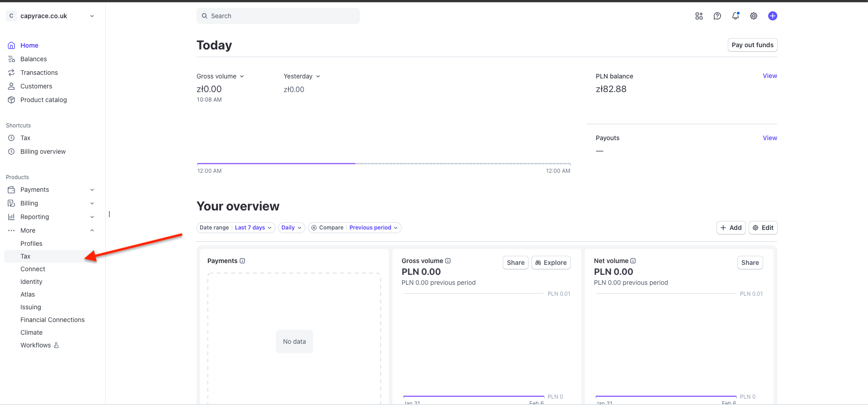
Task: Open the settings gear icon
Action: tap(753, 16)
